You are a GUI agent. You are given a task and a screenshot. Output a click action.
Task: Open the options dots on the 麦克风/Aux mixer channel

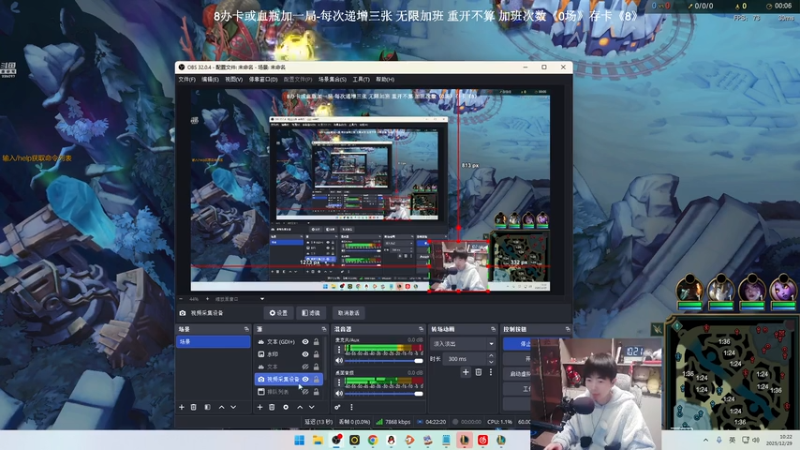339,349
